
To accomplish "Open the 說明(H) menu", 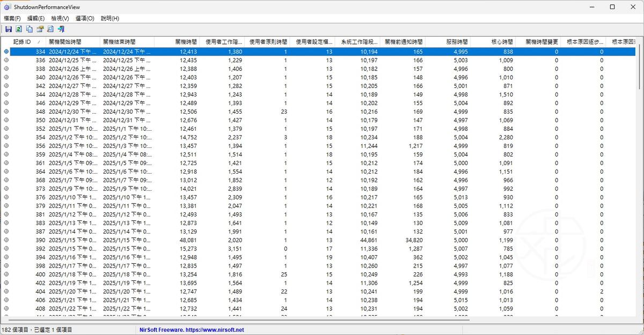I will [110, 18].
